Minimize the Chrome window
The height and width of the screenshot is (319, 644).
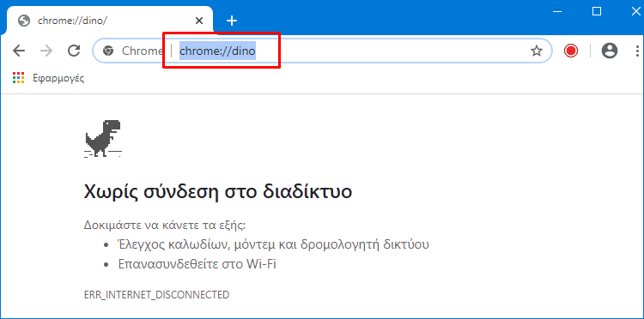(x=557, y=11)
